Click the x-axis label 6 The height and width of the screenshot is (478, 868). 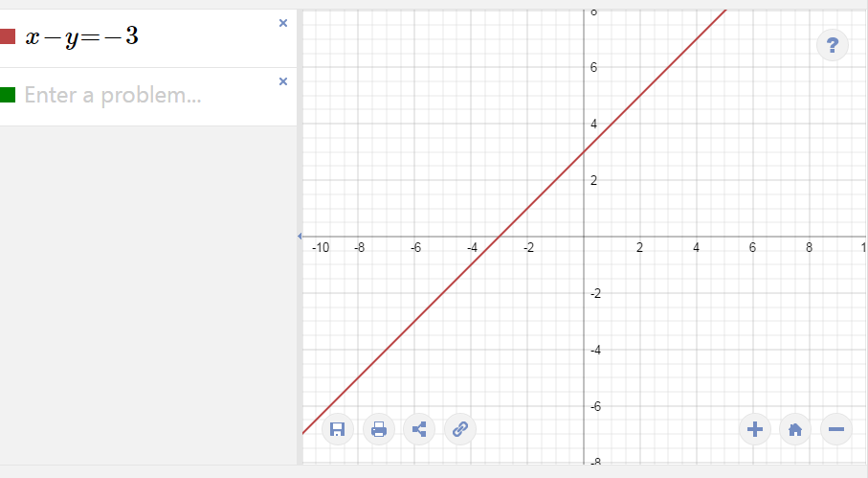pos(752,247)
